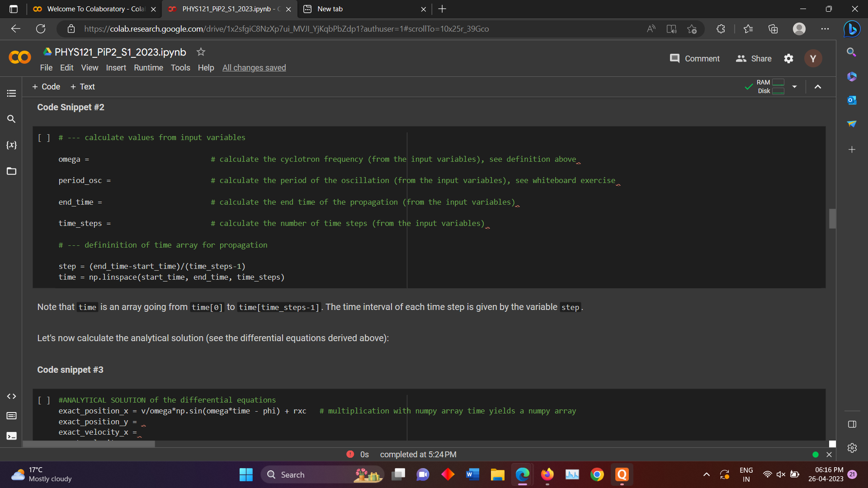Click the All changes saved link
868x488 pixels.
(254, 68)
